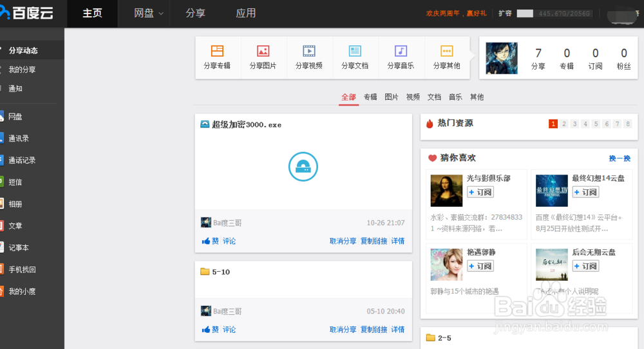Select 我的分享 in the sidebar
The image size is (644, 349).
[22, 70]
